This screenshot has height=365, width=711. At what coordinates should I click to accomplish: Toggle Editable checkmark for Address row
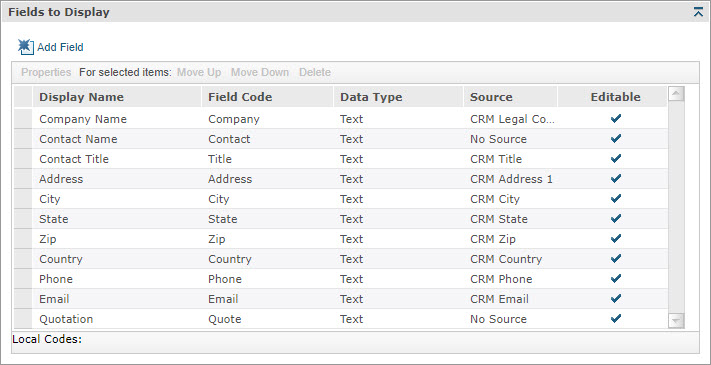pos(615,179)
